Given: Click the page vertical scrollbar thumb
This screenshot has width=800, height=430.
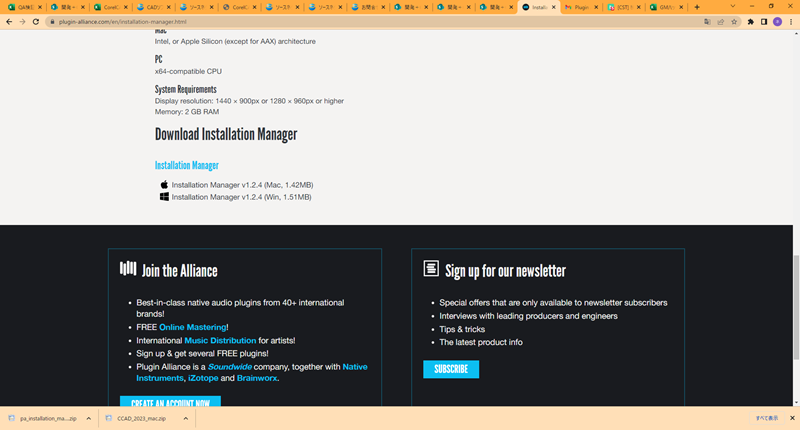Looking at the screenshot, I should (796, 308).
